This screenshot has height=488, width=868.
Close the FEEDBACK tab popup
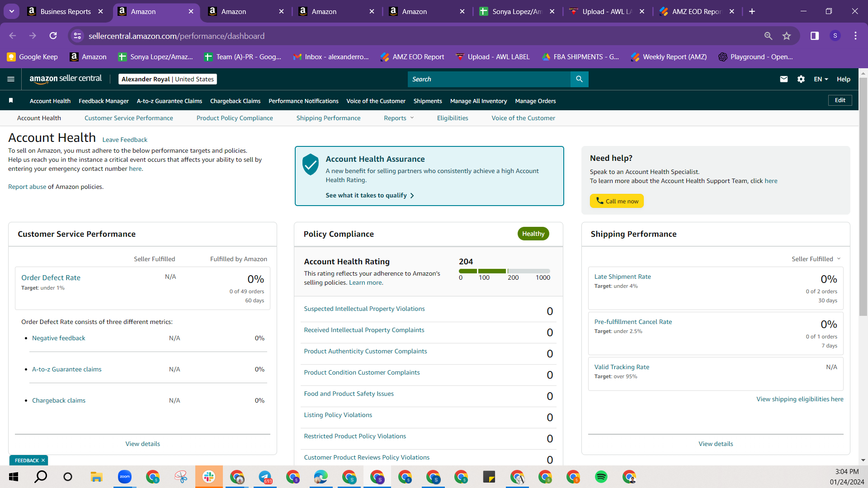(x=43, y=460)
